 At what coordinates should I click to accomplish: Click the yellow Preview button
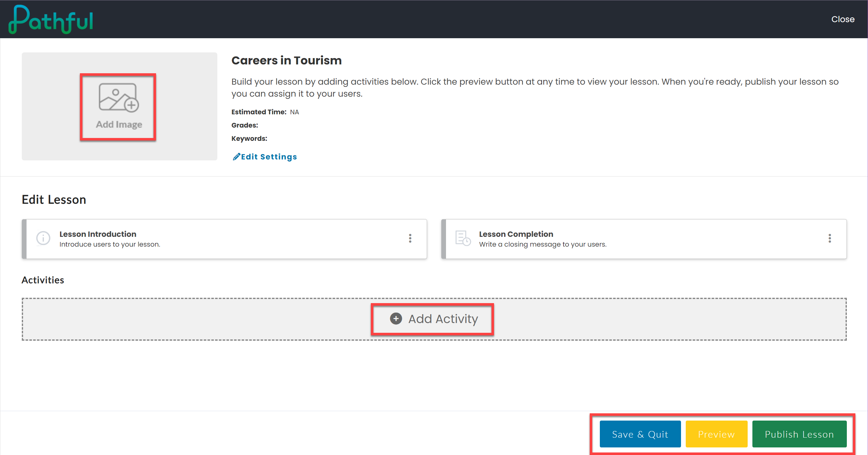(x=716, y=434)
